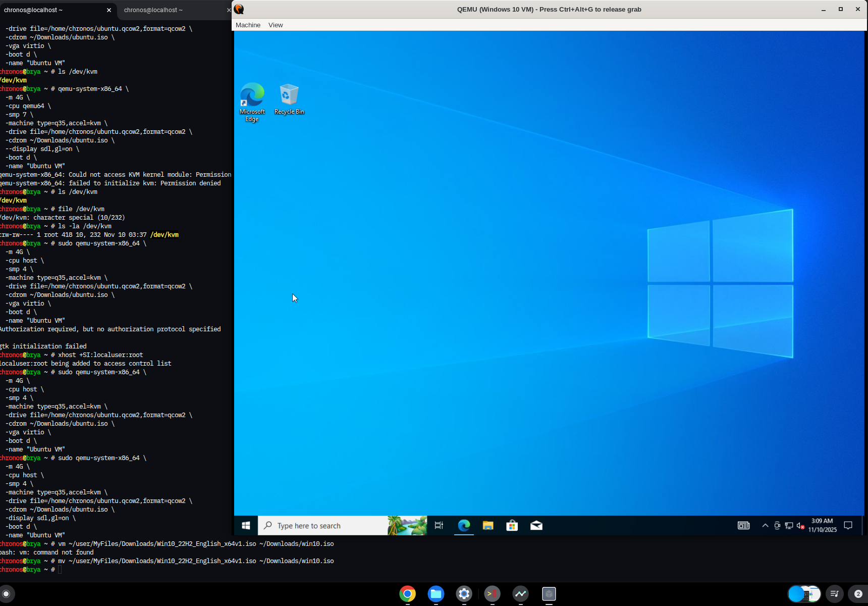Open the notification counter showing 2
Image resolution: width=868 pixels, height=606 pixels.
[x=858, y=594]
